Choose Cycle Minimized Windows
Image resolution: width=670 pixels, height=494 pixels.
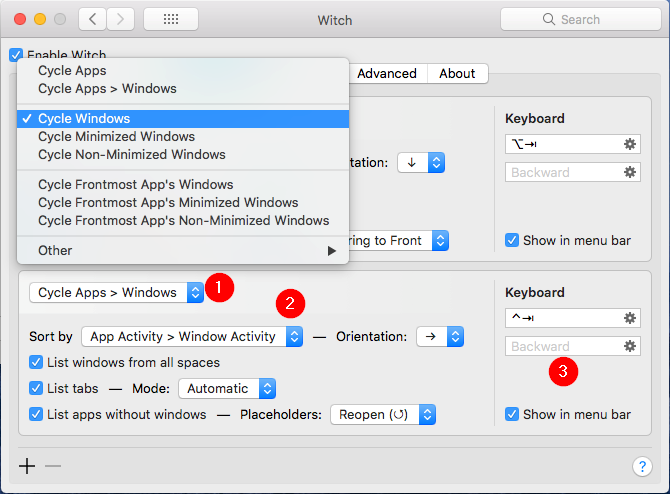tap(183, 137)
